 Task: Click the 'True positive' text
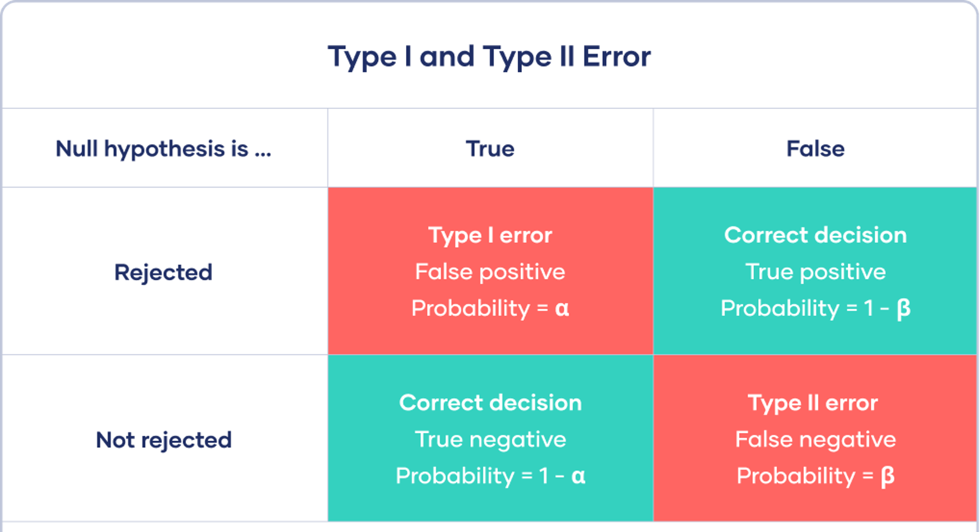coord(815,272)
